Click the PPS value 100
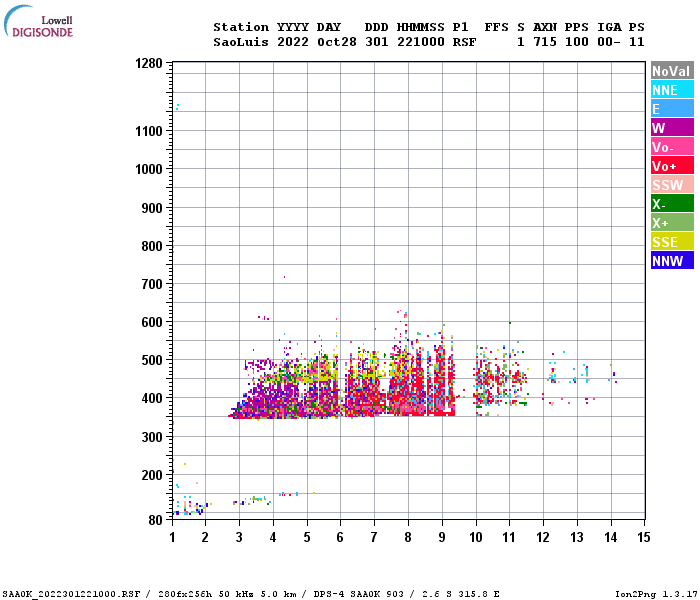This screenshot has width=700, height=600. [x=577, y=42]
